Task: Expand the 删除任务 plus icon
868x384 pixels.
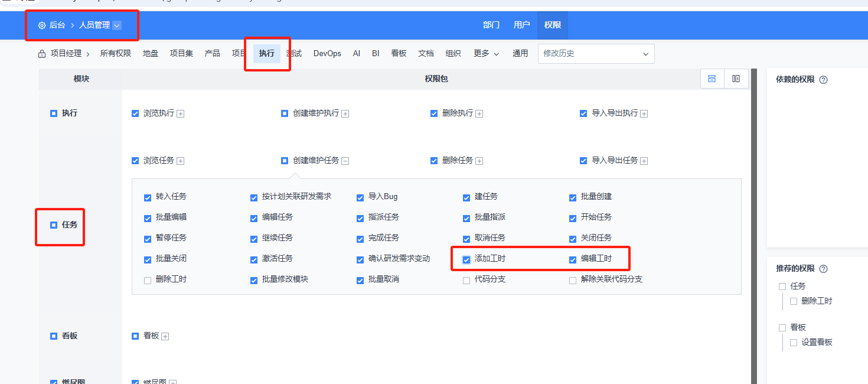Action: [479, 161]
